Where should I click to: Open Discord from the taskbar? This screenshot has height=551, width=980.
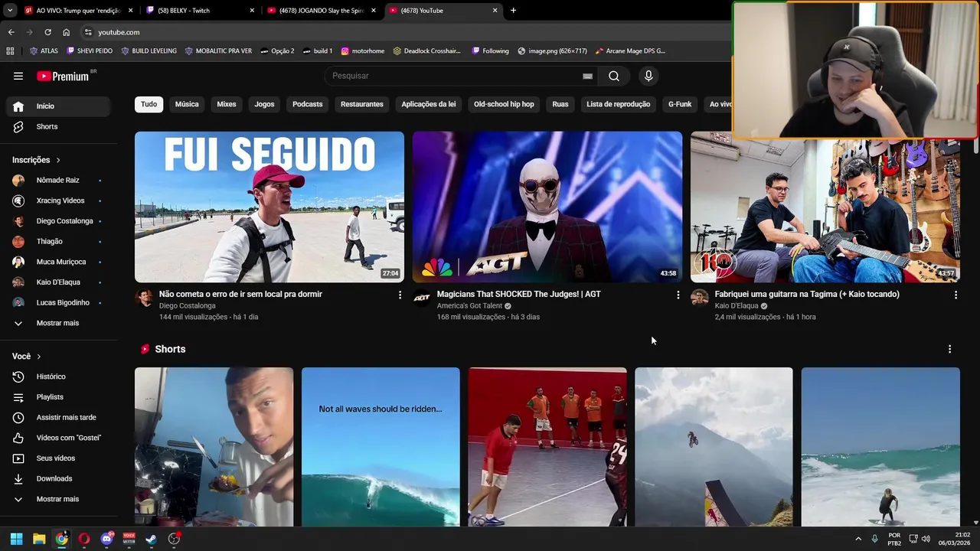[x=106, y=539]
